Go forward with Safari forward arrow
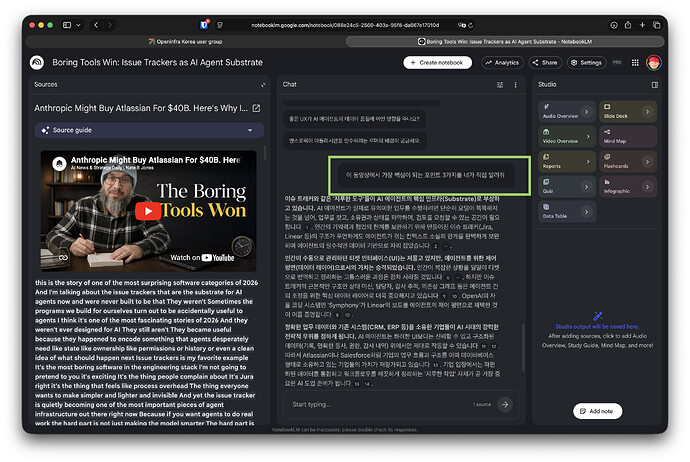The height and width of the screenshot is (462, 690). pyautogui.click(x=110, y=25)
